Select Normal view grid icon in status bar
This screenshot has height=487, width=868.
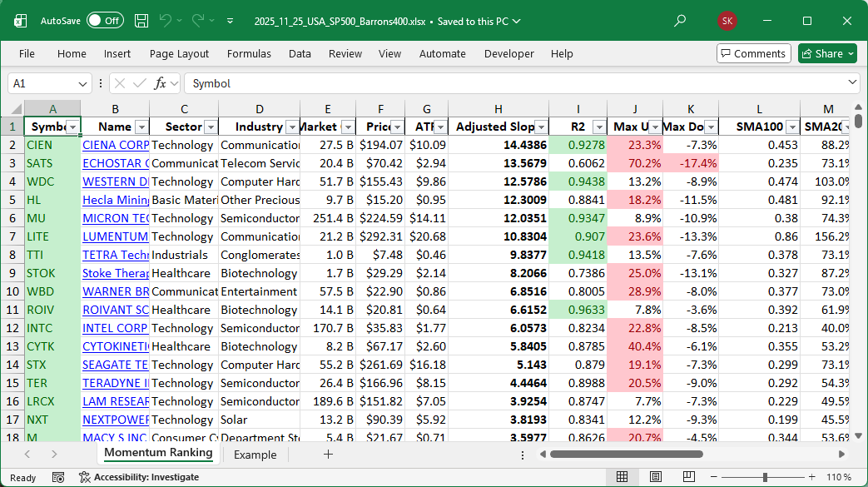[x=622, y=477]
